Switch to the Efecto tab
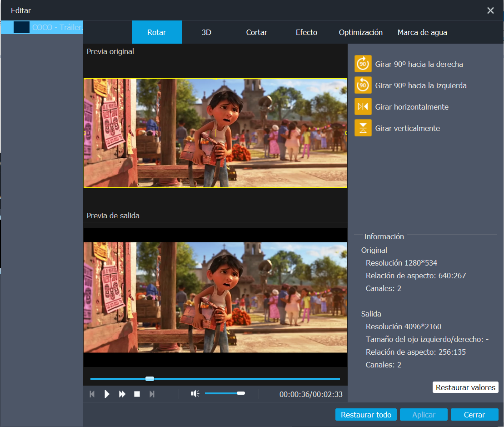Image resolution: width=504 pixels, height=427 pixels. click(306, 32)
